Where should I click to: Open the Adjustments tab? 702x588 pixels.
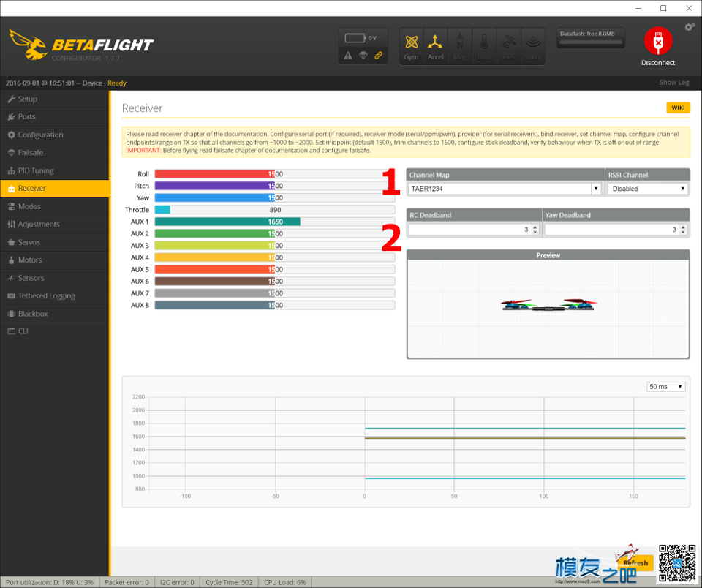click(55, 225)
